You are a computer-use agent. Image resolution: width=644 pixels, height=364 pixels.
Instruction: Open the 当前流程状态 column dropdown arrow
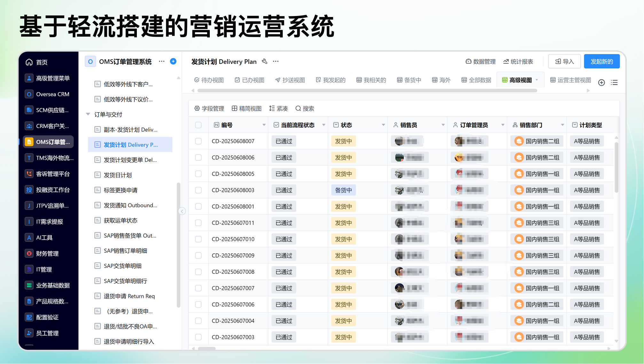(x=324, y=125)
